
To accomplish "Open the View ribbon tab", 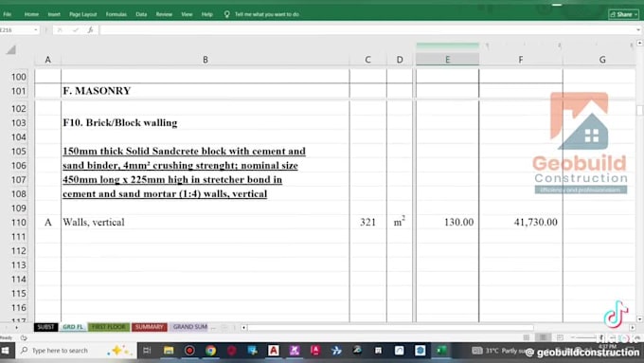I will point(187,14).
